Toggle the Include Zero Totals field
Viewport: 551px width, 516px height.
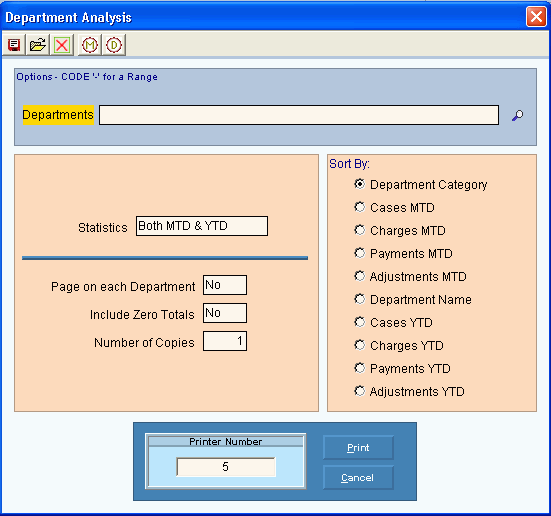pos(225,313)
